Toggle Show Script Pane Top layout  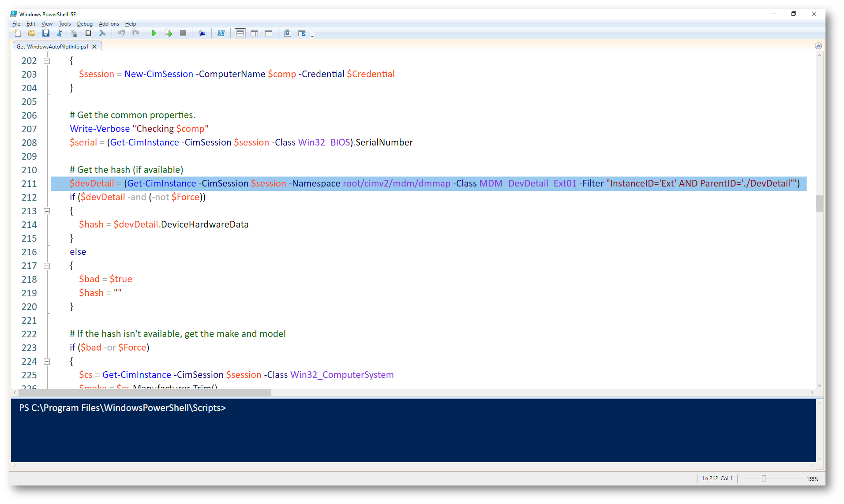coord(240,34)
